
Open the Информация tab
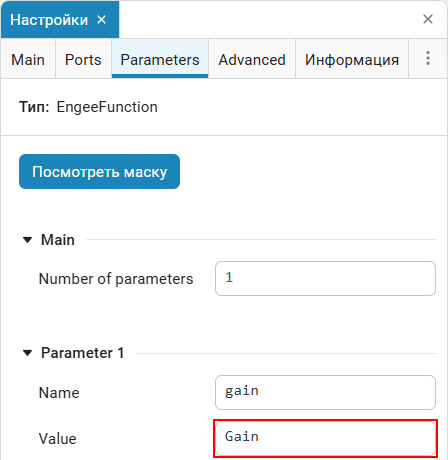coord(352,59)
